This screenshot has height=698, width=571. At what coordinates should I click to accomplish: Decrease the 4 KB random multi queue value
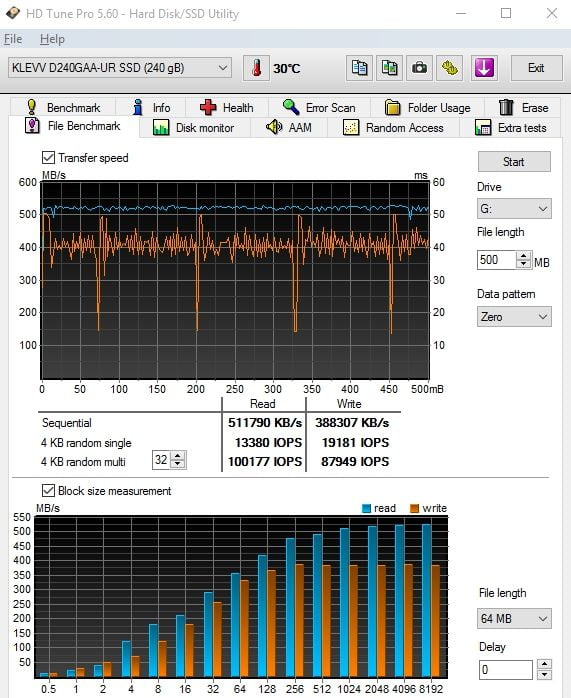coord(178,464)
